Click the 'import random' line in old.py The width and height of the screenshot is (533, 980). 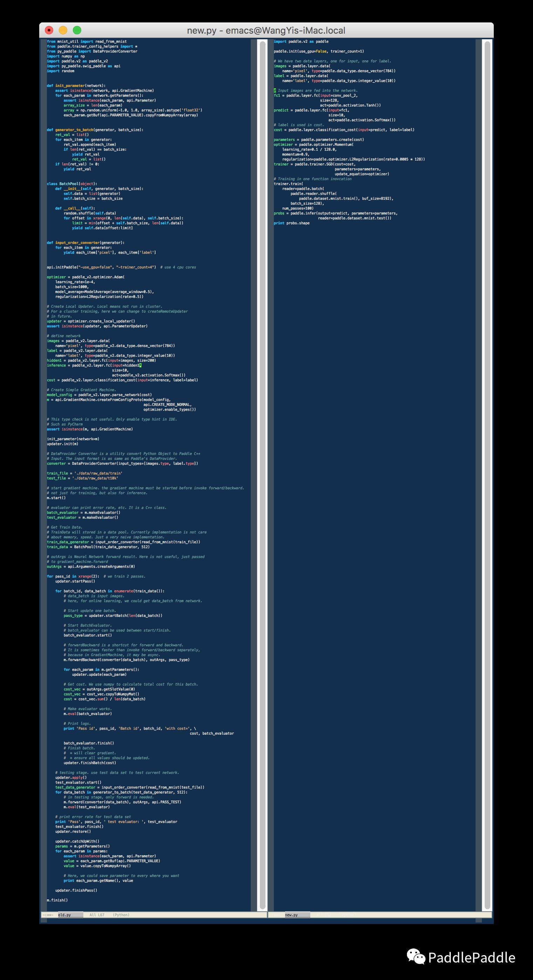click(x=61, y=71)
